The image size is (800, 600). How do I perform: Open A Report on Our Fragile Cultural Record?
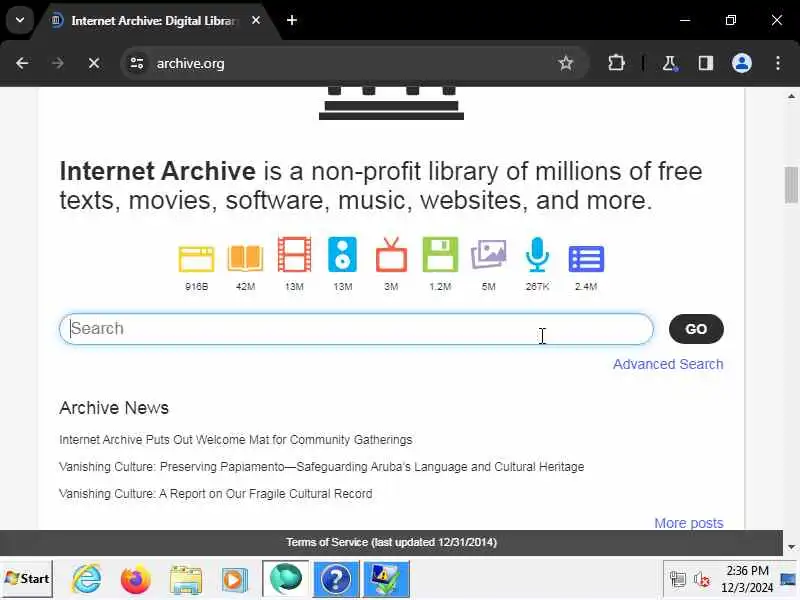coord(215,494)
